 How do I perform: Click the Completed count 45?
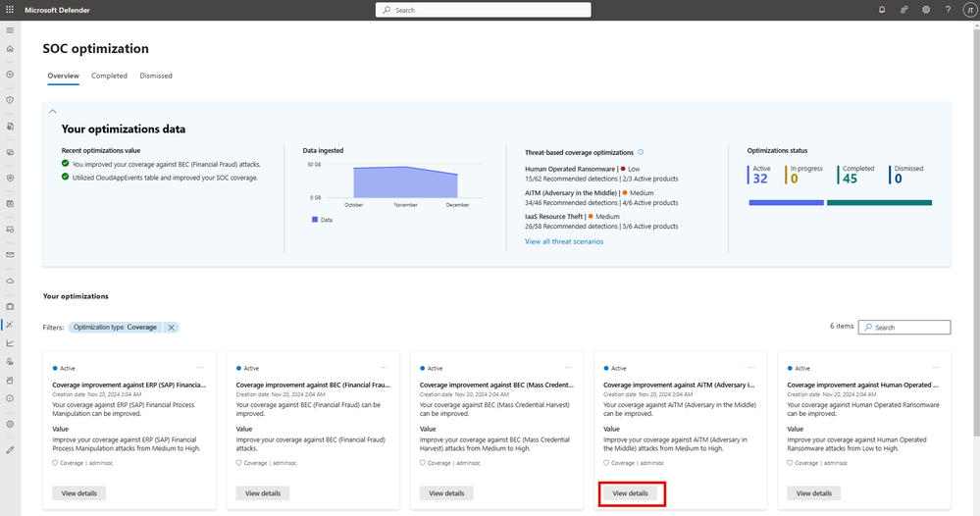pyautogui.click(x=850, y=179)
